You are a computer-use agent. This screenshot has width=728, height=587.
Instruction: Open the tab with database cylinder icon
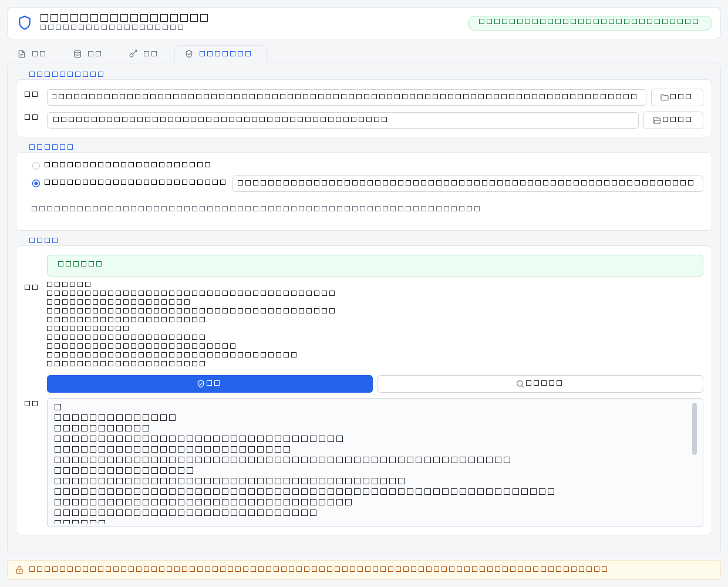(x=87, y=54)
